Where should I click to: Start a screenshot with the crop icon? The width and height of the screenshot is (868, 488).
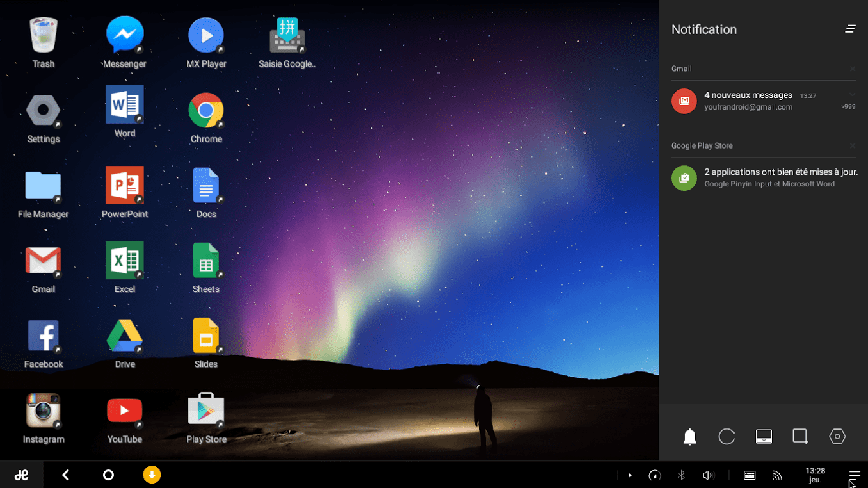[x=800, y=436]
